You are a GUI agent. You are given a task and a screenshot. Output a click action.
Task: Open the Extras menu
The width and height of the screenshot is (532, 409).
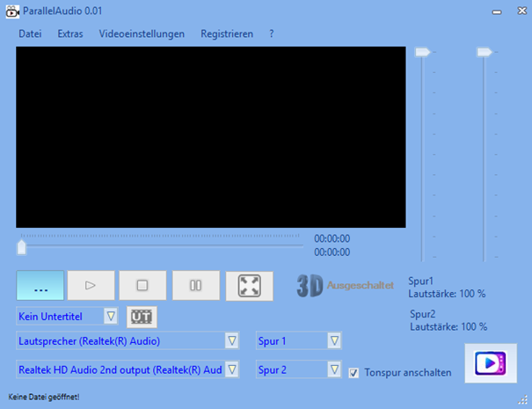(x=70, y=34)
